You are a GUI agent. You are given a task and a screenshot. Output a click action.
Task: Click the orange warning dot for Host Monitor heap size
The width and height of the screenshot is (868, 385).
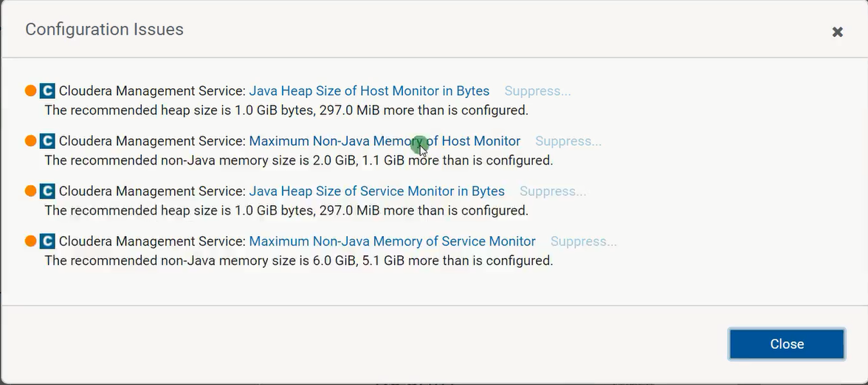pyautogui.click(x=30, y=91)
